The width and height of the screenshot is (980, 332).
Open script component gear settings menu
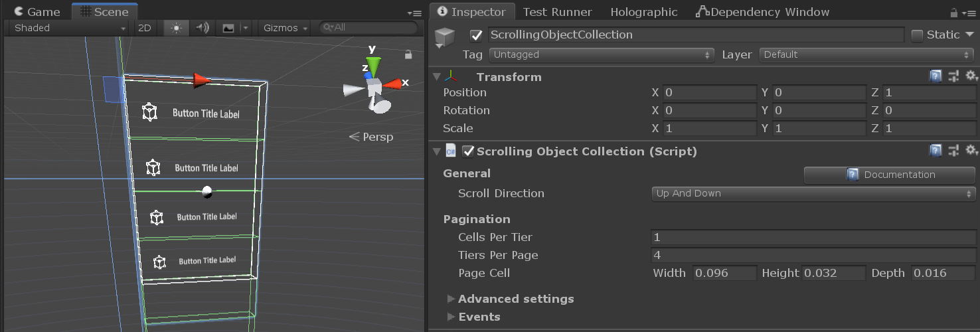[971, 151]
